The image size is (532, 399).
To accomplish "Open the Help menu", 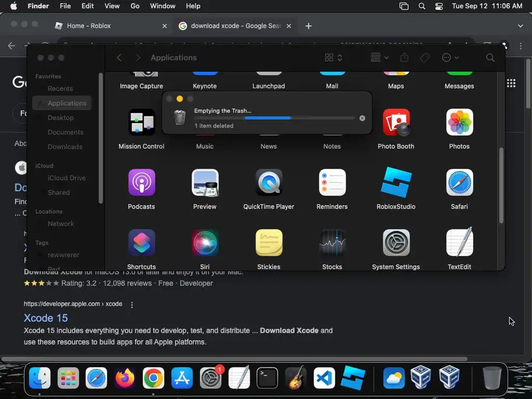I will [193, 6].
